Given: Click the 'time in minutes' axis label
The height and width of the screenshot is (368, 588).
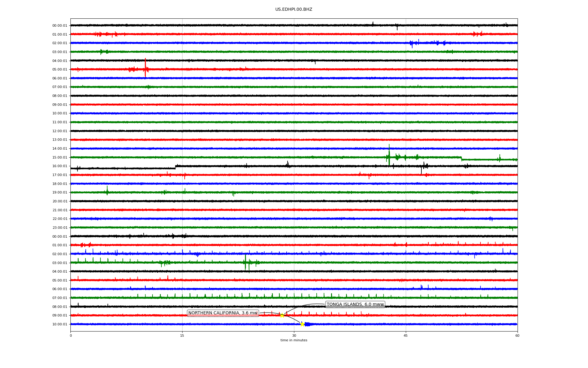Looking at the screenshot, I should [293, 340].
